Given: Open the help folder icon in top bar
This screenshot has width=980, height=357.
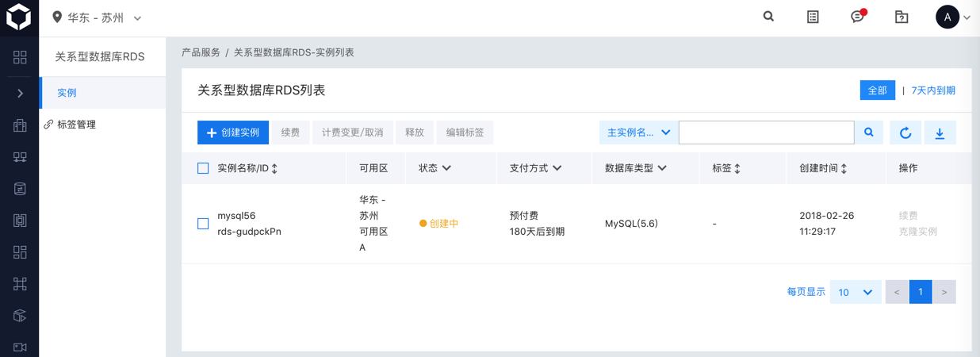Looking at the screenshot, I should tap(902, 17).
